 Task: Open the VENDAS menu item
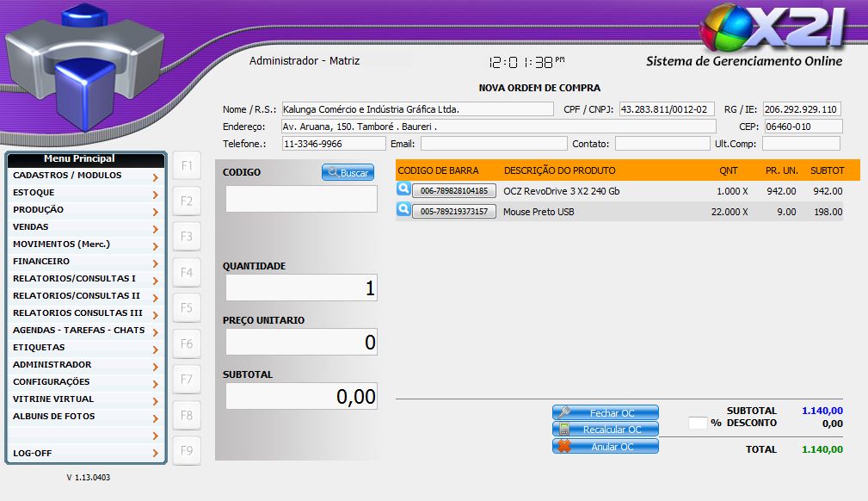click(x=31, y=227)
